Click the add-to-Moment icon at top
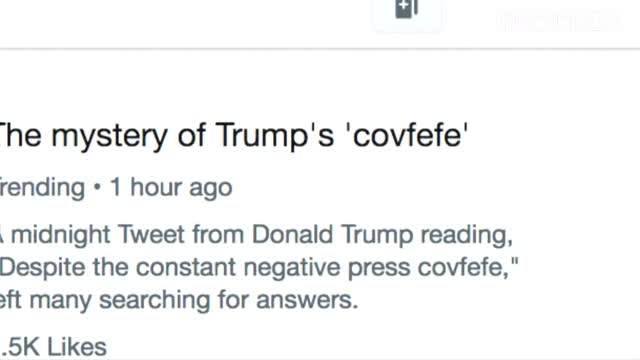This screenshot has width=640, height=360. (x=407, y=9)
